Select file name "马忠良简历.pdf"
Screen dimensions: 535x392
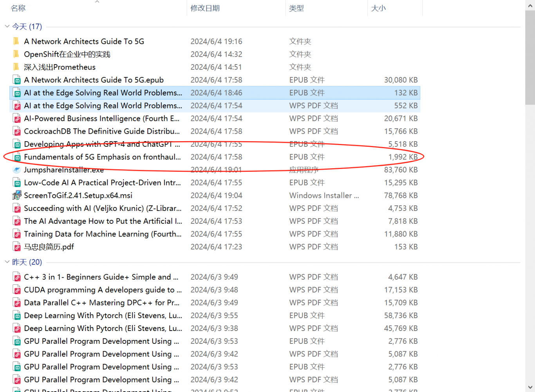[49, 247]
